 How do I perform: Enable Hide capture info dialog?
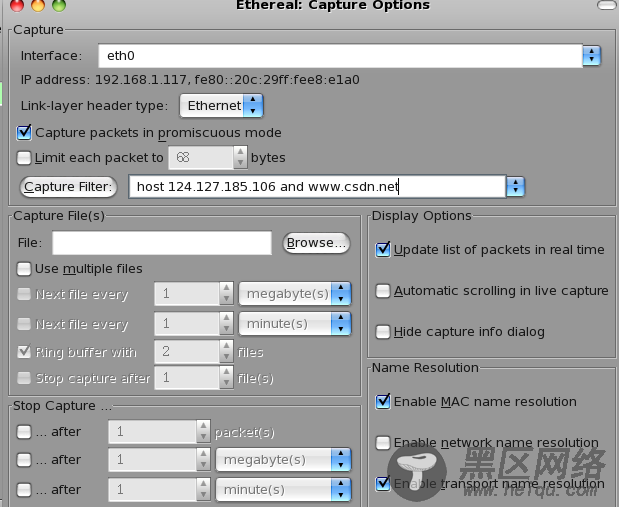[x=383, y=332]
